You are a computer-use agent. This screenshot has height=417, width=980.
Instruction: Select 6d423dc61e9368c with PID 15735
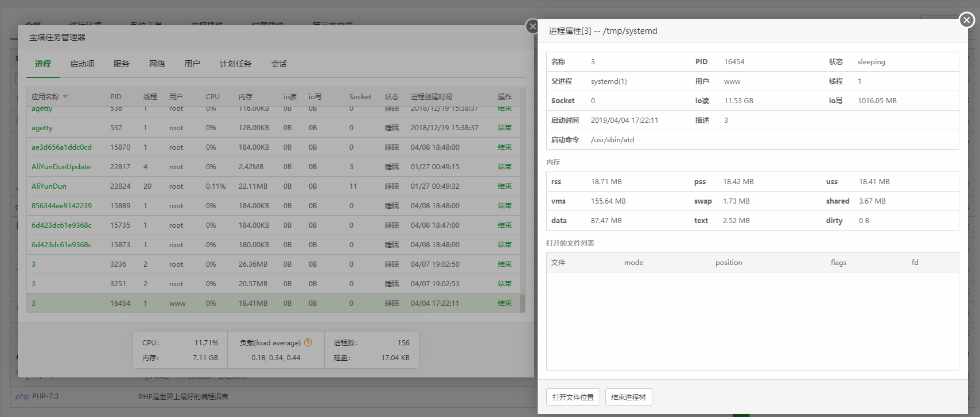[61, 225]
